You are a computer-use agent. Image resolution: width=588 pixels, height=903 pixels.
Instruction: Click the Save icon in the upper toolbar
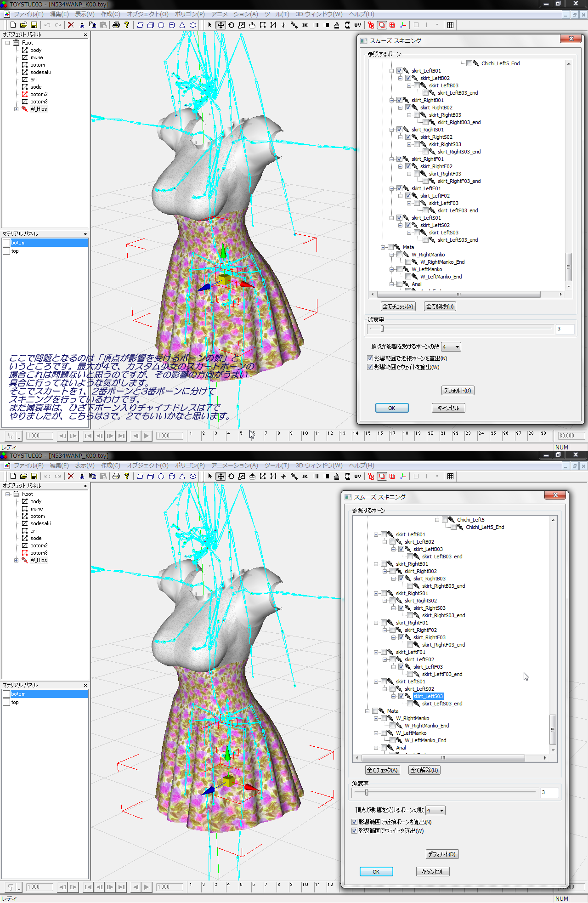(x=34, y=25)
